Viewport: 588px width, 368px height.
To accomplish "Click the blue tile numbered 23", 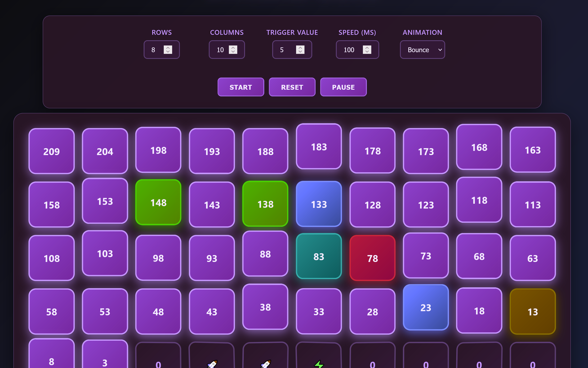I will (x=426, y=307).
